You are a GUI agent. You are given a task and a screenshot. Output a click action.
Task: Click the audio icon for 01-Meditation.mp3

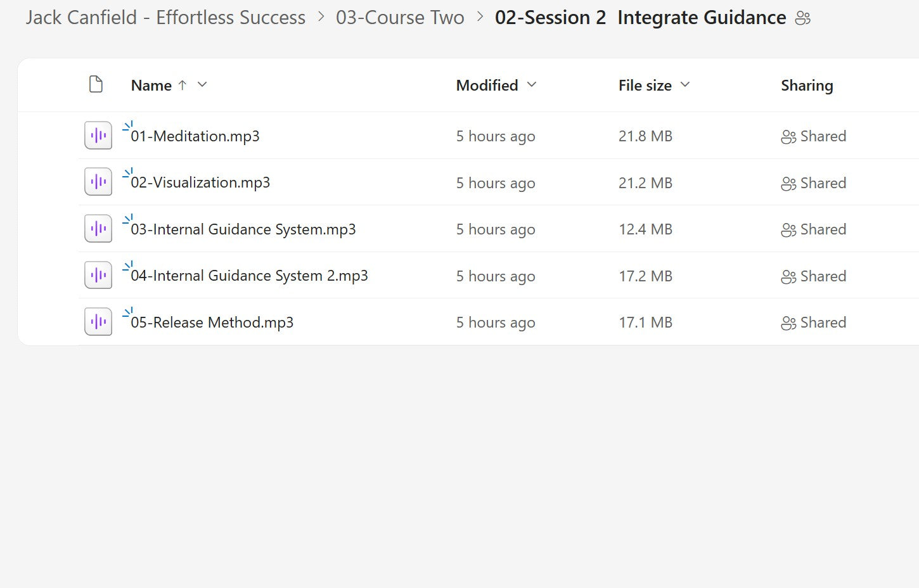[98, 135]
